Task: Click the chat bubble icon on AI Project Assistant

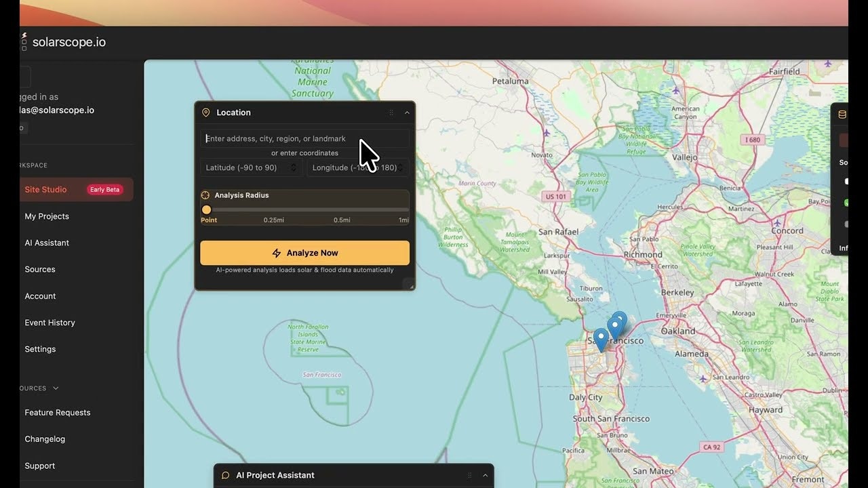Action: point(225,474)
